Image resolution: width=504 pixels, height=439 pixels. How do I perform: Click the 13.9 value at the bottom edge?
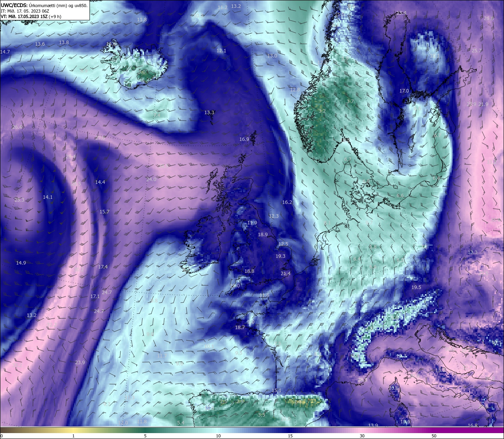[x=373, y=426]
